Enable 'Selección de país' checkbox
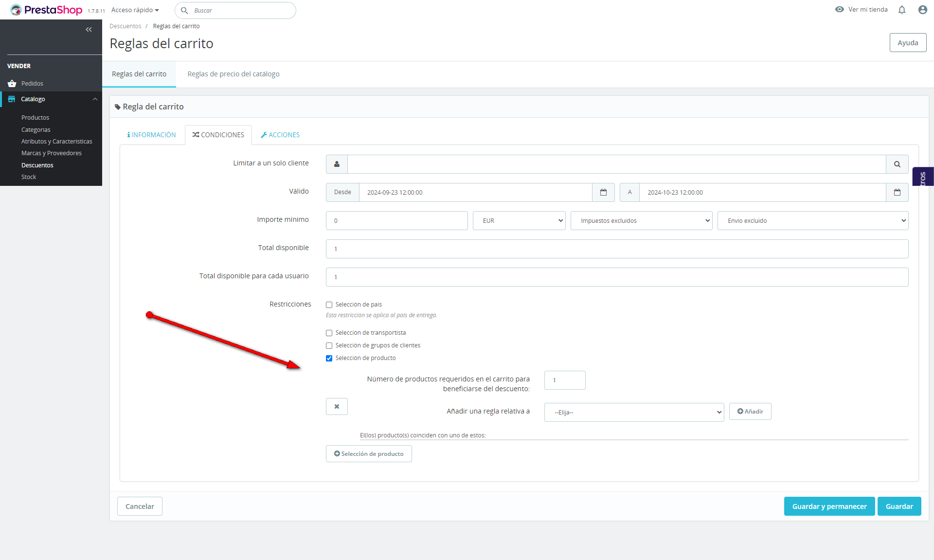This screenshot has width=934, height=560. (329, 305)
